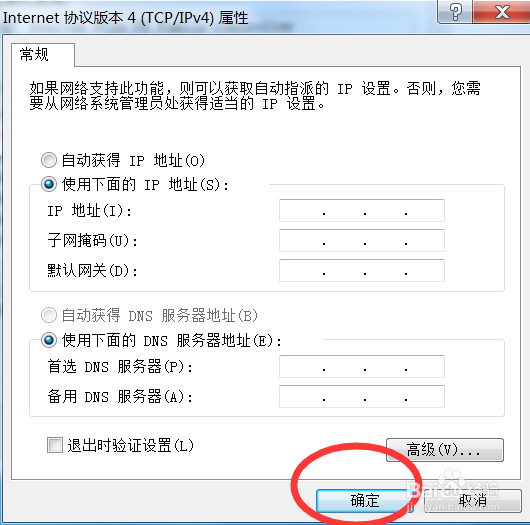Click the help question mark icon
530x525 pixels.
[x=455, y=11]
